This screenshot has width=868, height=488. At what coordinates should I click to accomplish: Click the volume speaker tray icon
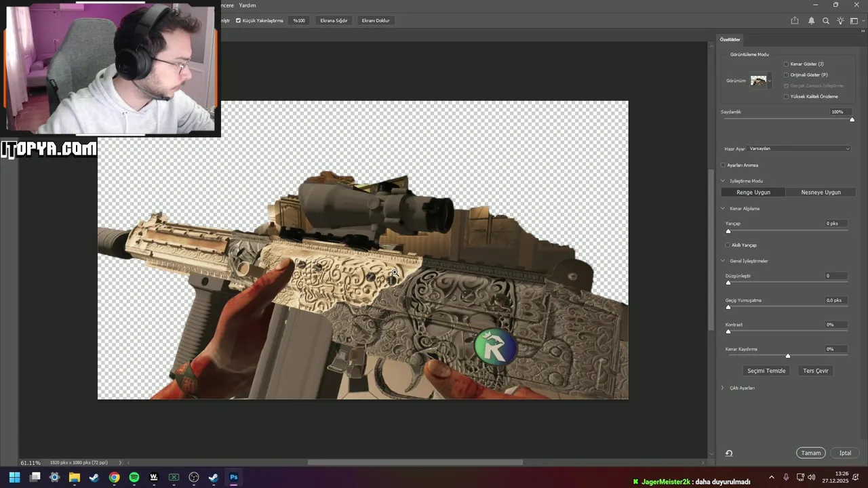[812, 477]
